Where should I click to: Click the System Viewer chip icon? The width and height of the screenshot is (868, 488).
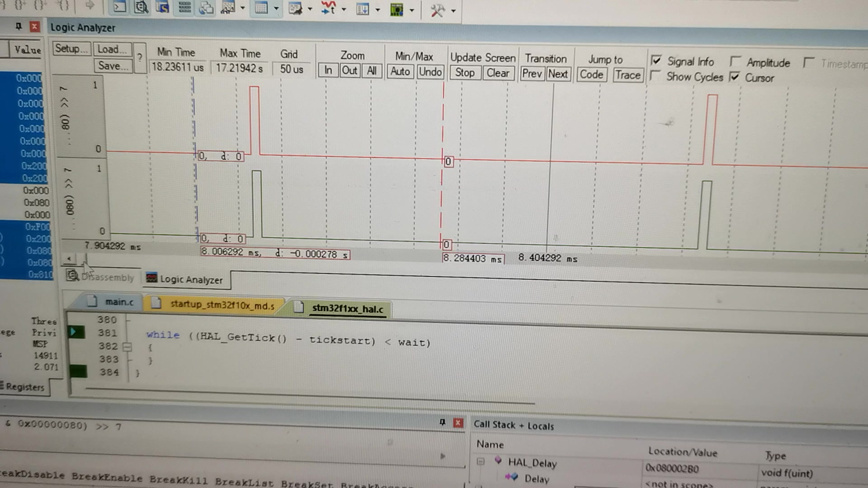coord(396,9)
